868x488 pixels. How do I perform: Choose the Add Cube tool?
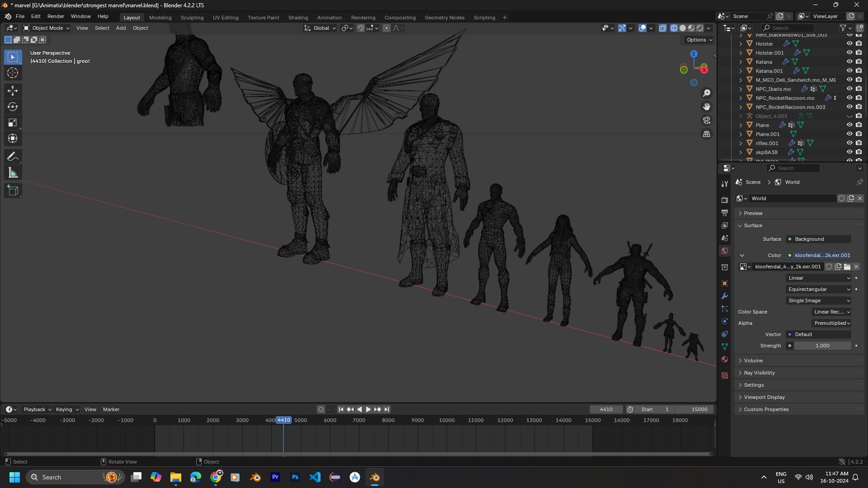(x=13, y=191)
